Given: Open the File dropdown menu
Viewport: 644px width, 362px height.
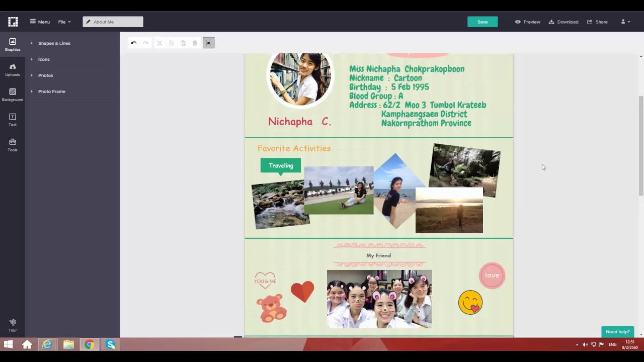Looking at the screenshot, I should coord(64,22).
